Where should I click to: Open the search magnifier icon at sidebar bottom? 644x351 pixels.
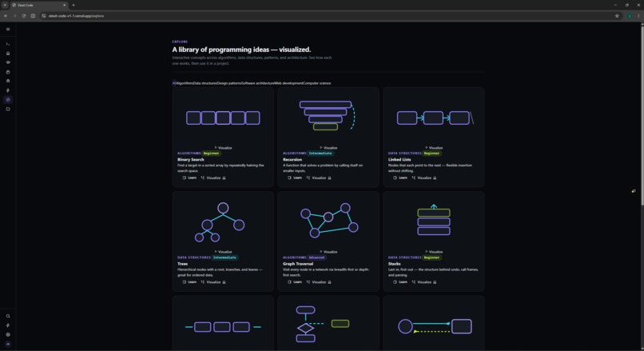(8, 316)
